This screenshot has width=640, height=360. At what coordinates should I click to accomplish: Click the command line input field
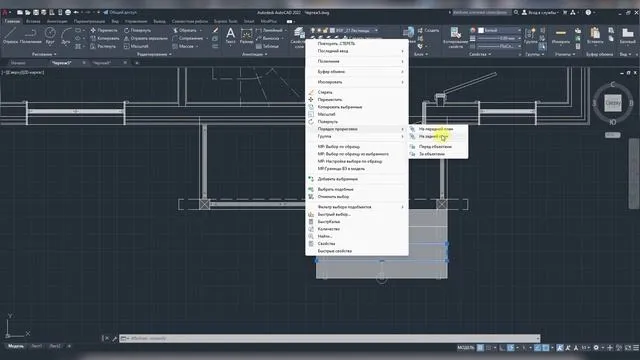[x=330, y=338]
